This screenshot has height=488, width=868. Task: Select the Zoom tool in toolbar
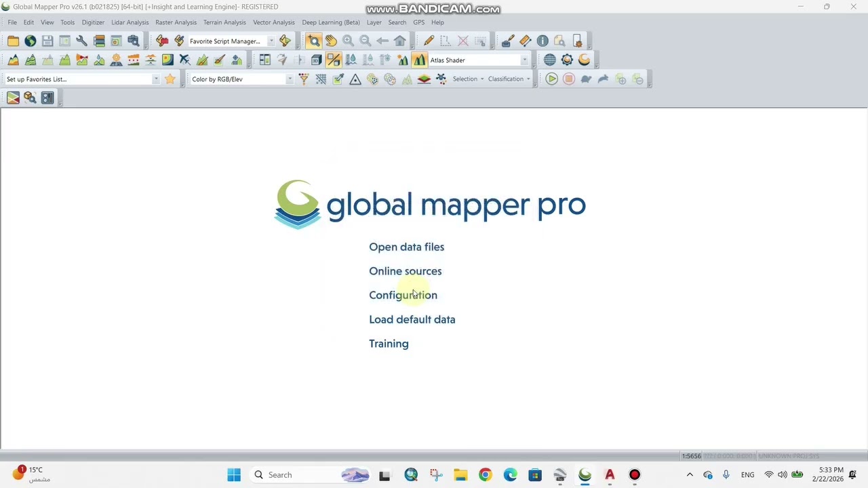[313, 41]
